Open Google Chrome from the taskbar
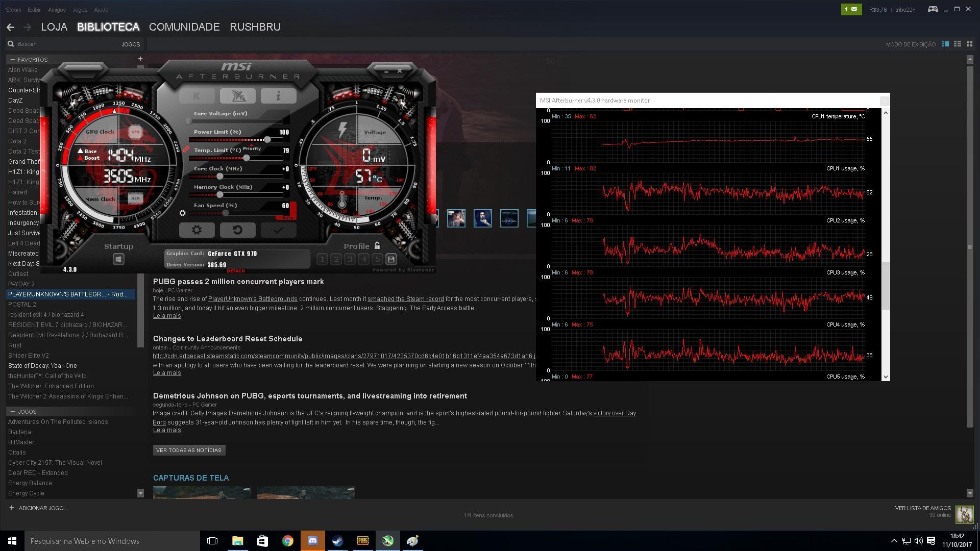Screen dimensions: 980x551 coord(287,541)
